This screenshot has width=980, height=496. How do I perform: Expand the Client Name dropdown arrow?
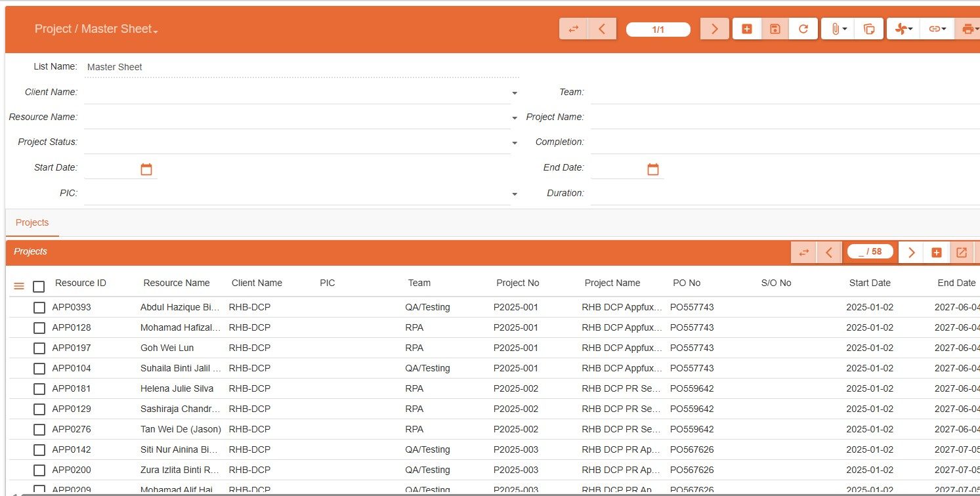(515, 93)
